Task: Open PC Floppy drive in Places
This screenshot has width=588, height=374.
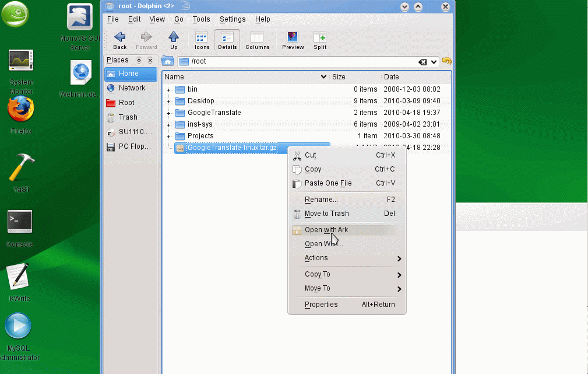Action: tap(131, 146)
